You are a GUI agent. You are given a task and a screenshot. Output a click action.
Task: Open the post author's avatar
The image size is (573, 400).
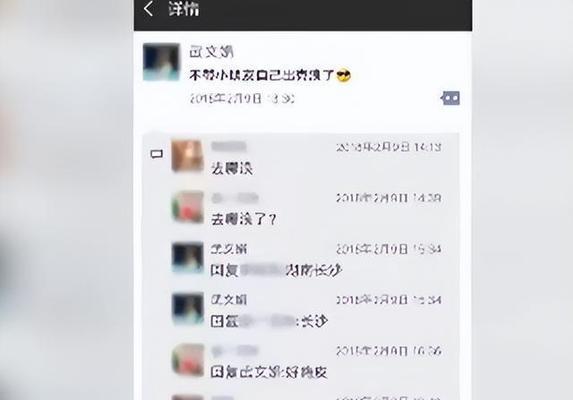[162, 61]
